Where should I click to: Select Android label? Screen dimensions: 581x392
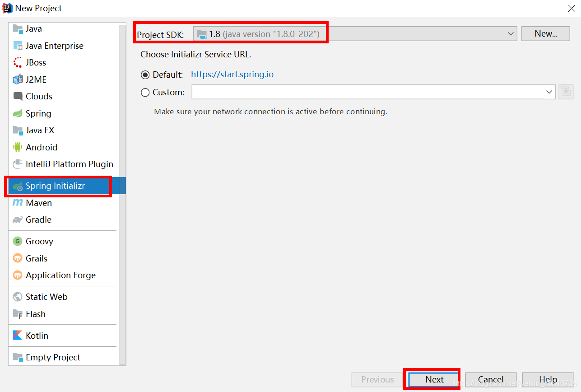(42, 147)
